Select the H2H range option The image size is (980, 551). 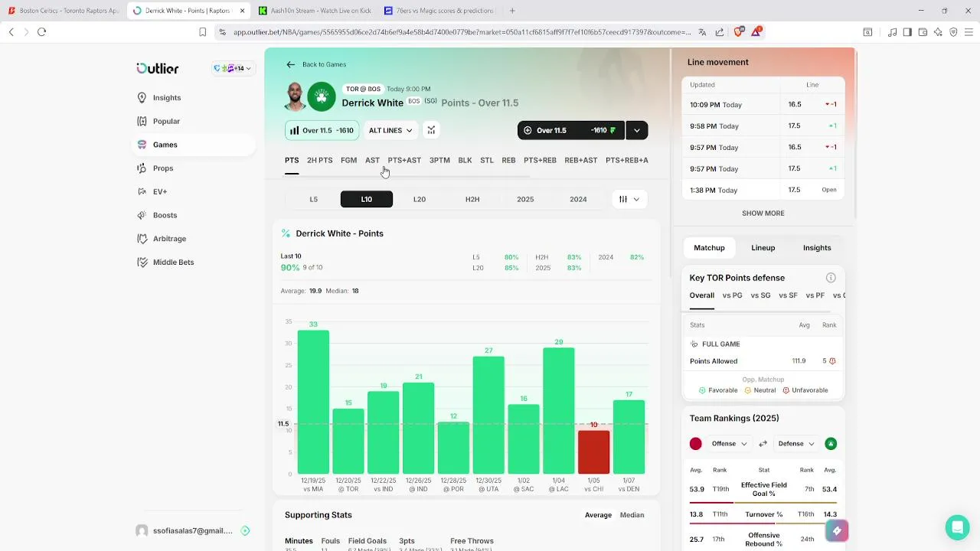click(x=472, y=199)
